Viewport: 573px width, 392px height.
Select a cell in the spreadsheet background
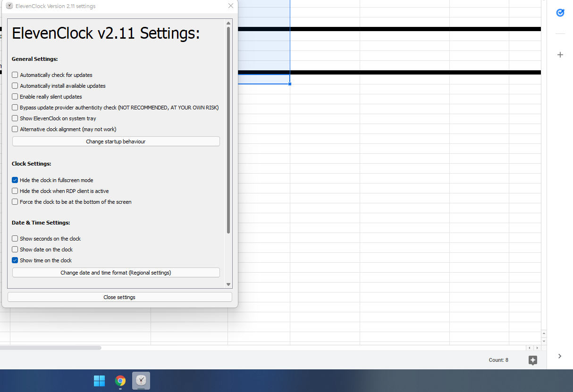pos(378,189)
